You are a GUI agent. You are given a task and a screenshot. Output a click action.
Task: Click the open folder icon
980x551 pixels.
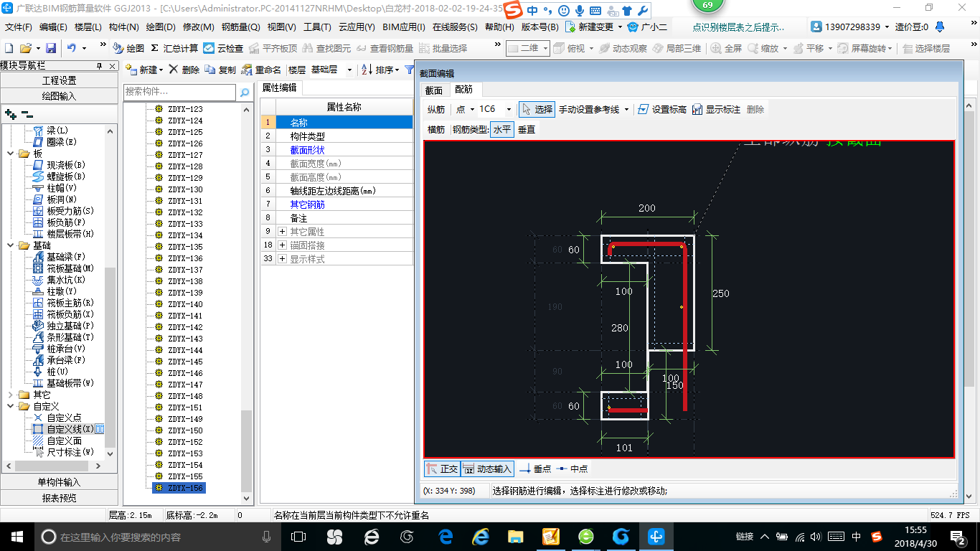[x=25, y=48]
